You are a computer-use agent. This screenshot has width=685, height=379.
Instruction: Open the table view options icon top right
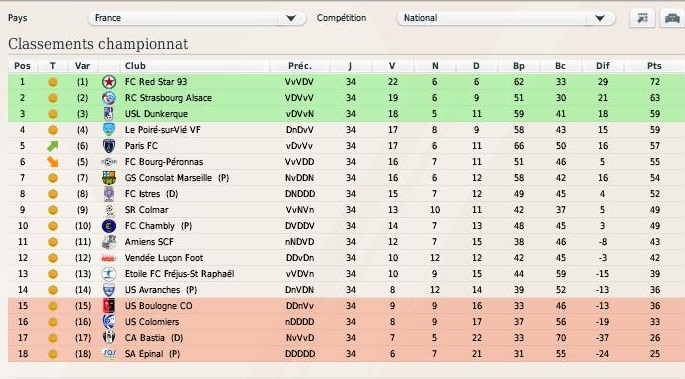[x=642, y=18]
